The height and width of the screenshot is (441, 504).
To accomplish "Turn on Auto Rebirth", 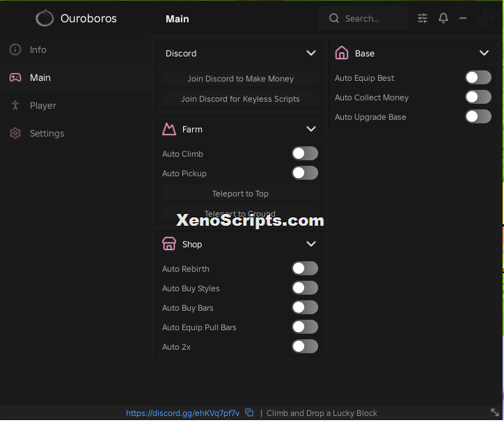I will [305, 268].
